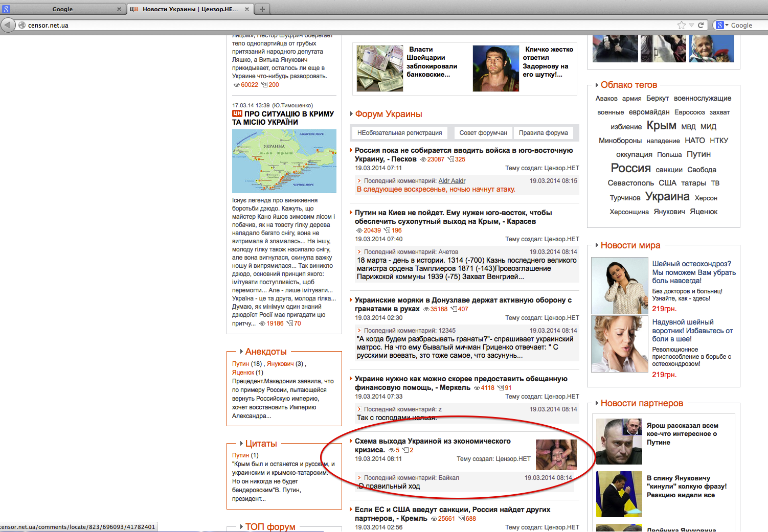Click the ЦН logo icon before ПРО СИТУАЦІЮ В КРИМУ
Screen dimensions: 768x532
[237, 113]
